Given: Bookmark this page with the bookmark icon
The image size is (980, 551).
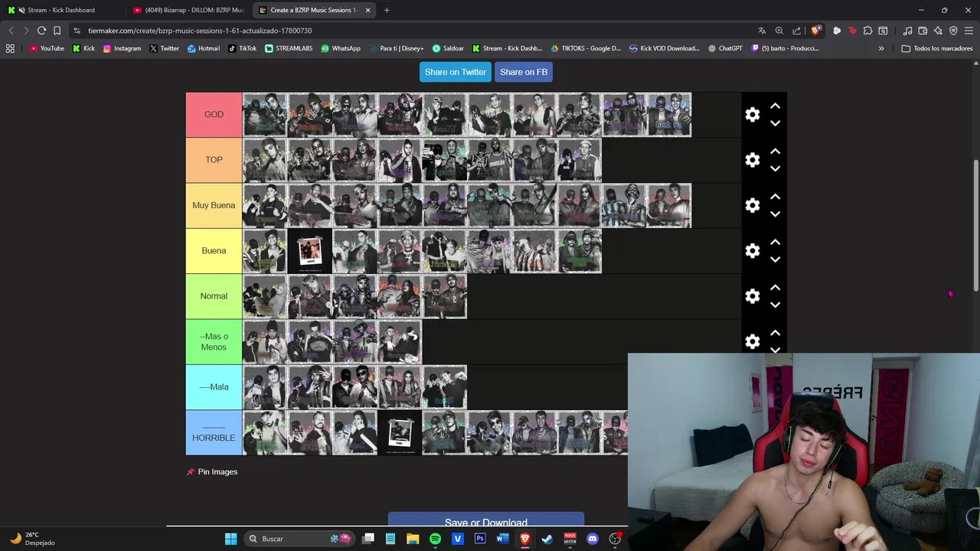Looking at the screenshot, I should point(57,31).
